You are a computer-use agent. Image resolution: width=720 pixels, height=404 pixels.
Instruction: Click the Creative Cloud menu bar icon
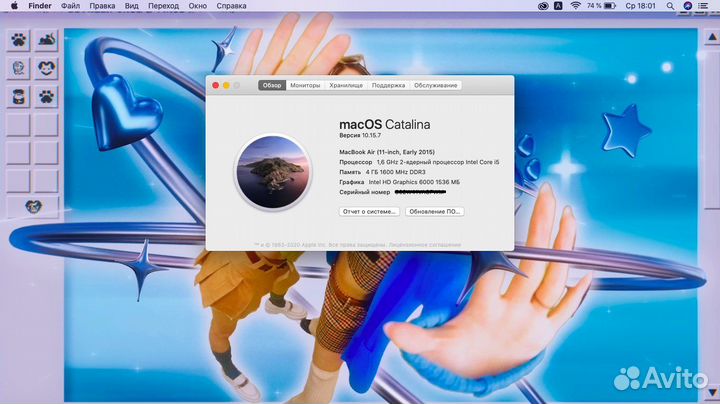click(543, 6)
